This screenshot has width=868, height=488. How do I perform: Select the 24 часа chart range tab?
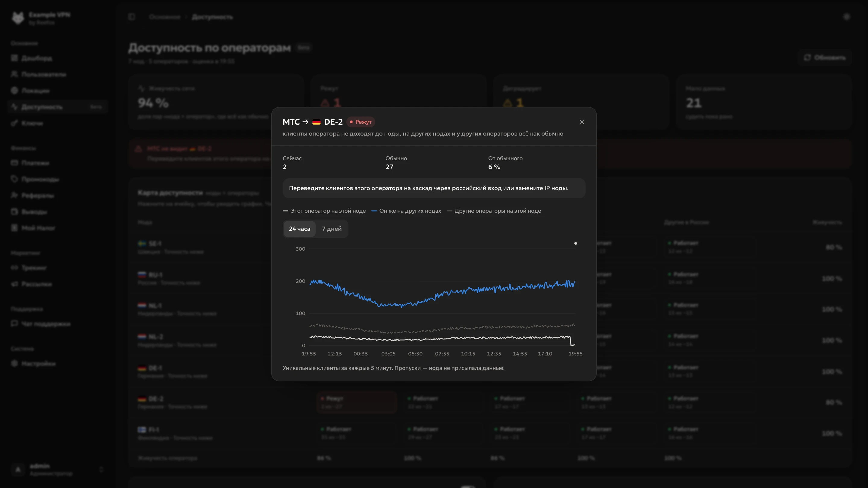pyautogui.click(x=299, y=229)
